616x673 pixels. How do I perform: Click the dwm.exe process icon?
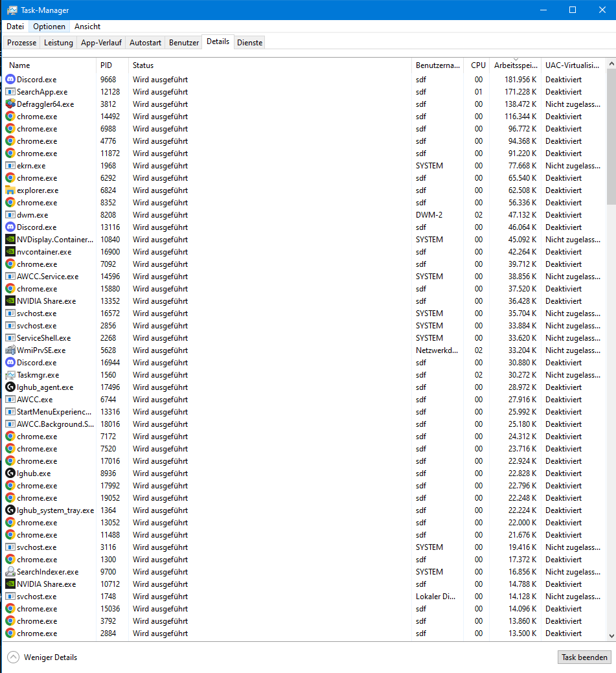10,215
